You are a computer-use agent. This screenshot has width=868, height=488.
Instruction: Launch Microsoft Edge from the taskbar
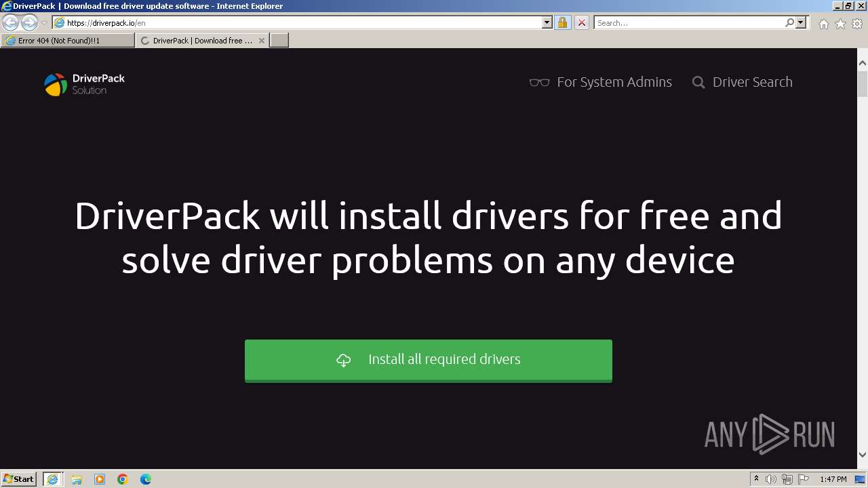tap(146, 479)
